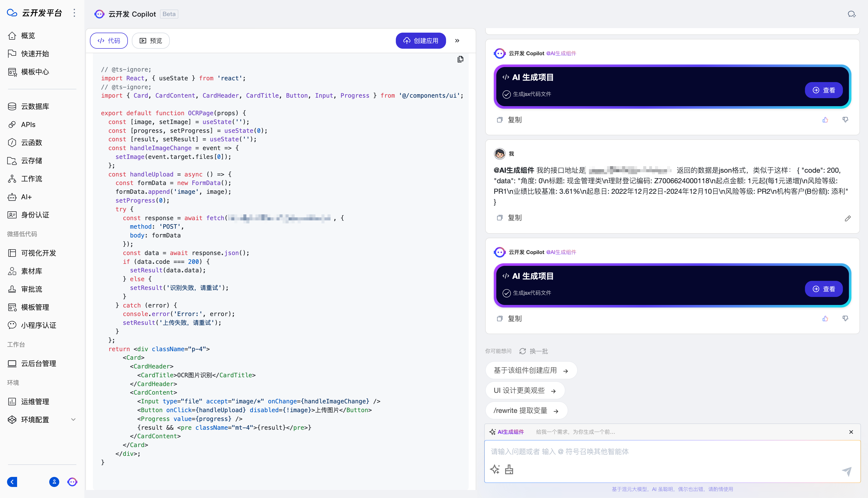Collapse the code panel with the double chevron
This screenshot has height=498, width=868.
pos(457,41)
